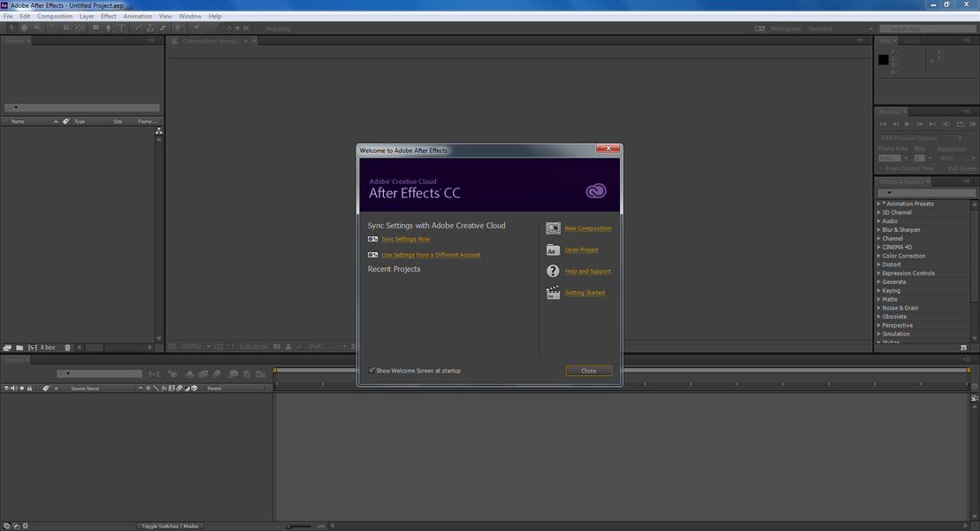The image size is (980, 531).
Task: Open the Window menu
Action: pyautogui.click(x=190, y=16)
